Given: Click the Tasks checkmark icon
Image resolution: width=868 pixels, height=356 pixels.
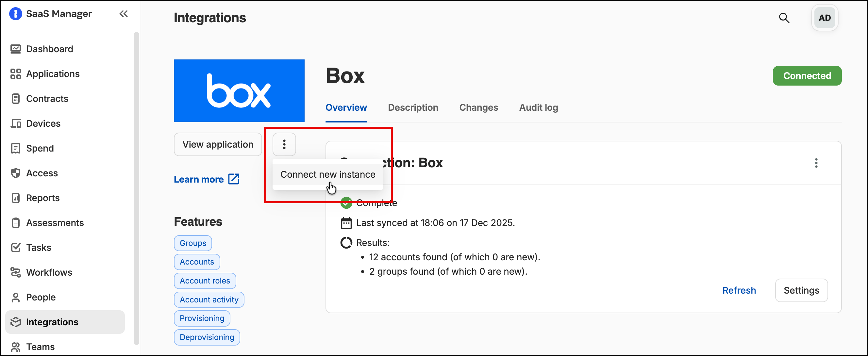Looking at the screenshot, I should (x=15, y=248).
